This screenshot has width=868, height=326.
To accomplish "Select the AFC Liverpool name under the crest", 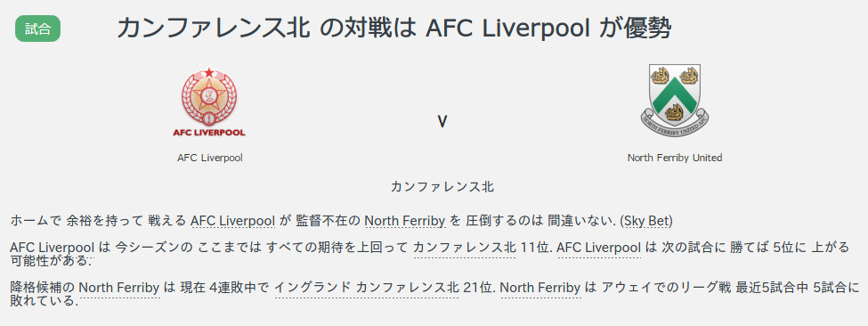I will tap(210, 158).
